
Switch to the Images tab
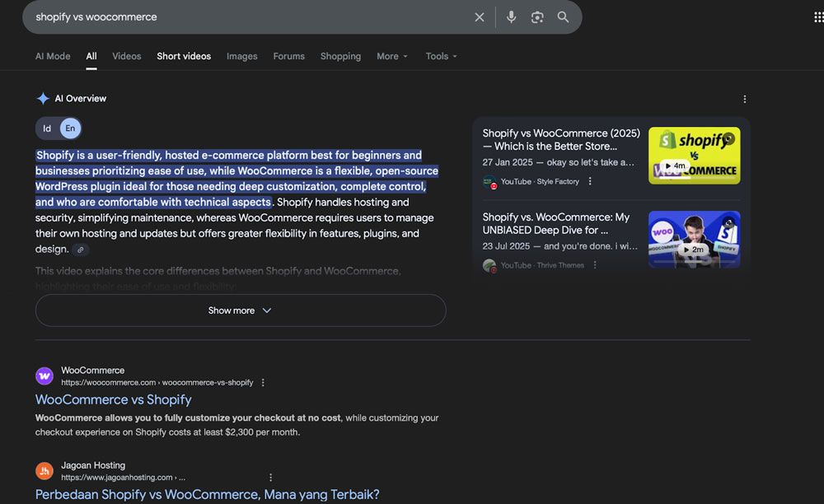click(241, 56)
